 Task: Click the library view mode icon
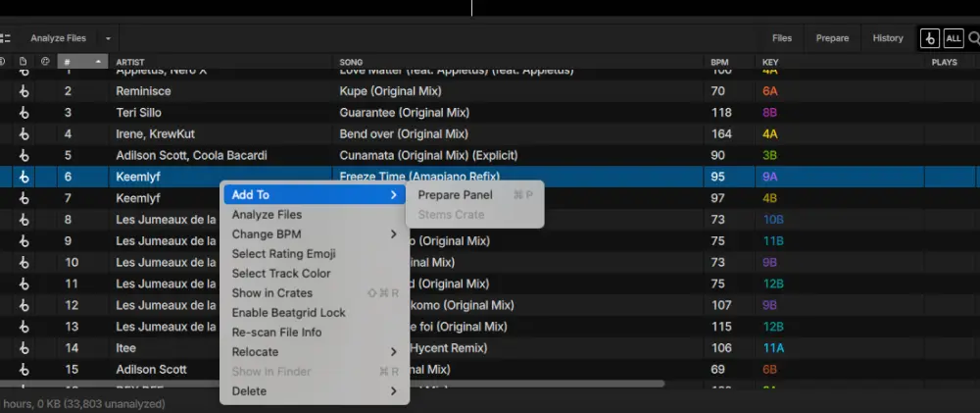point(5,38)
